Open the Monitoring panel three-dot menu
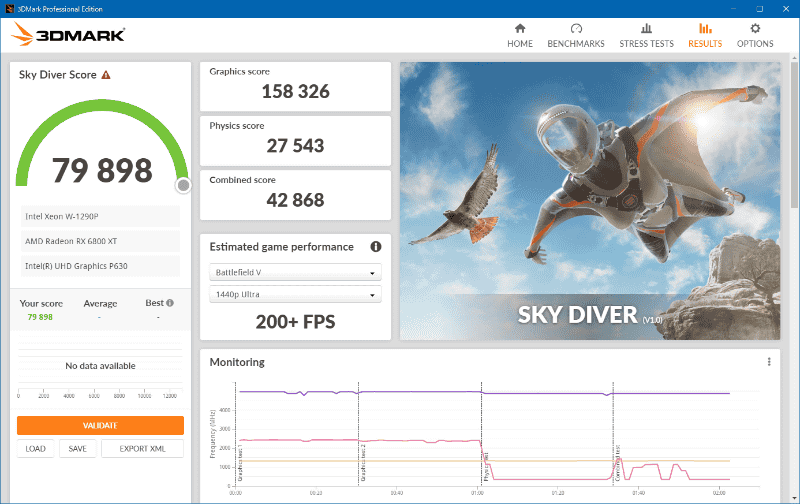800x504 pixels. 769,362
